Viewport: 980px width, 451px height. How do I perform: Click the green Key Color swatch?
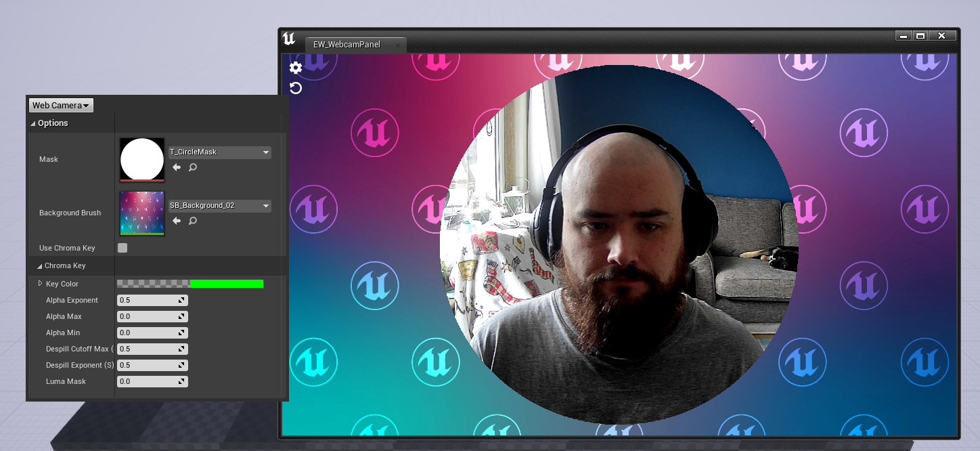point(227,284)
